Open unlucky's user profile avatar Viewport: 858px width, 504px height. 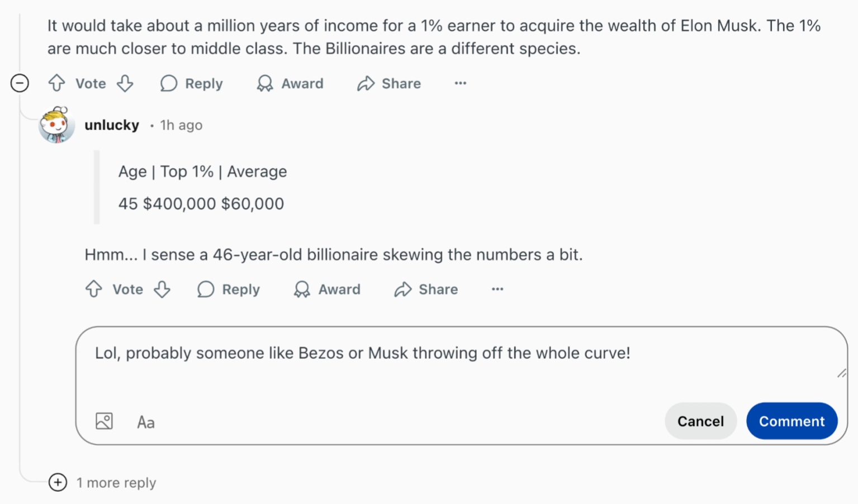pos(56,125)
